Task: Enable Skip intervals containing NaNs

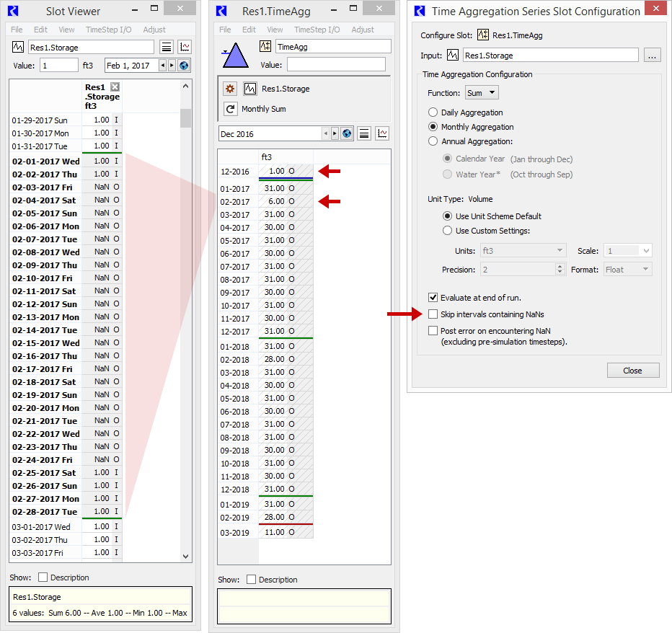Action: pos(433,314)
